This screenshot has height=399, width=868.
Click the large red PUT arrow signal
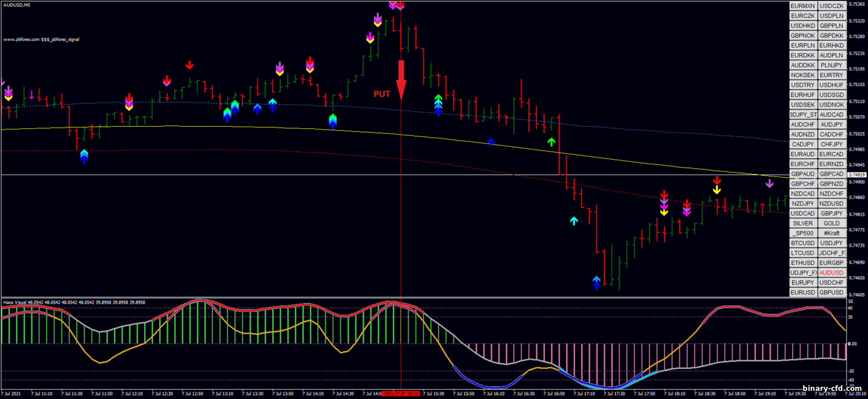(401, 80)
